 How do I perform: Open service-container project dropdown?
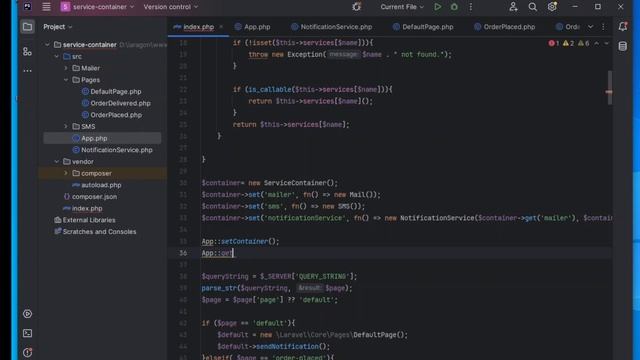(98, 7)
